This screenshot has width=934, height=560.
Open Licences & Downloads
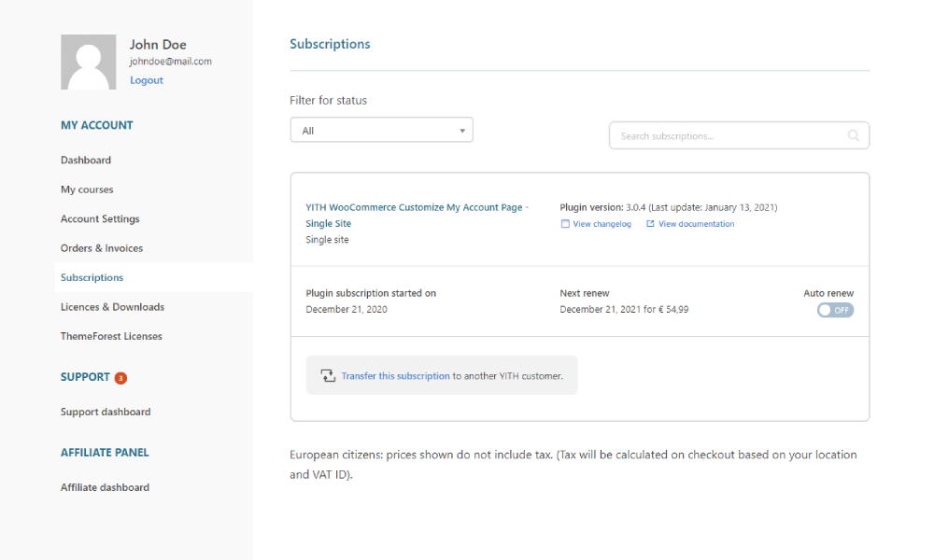point(113,306)
